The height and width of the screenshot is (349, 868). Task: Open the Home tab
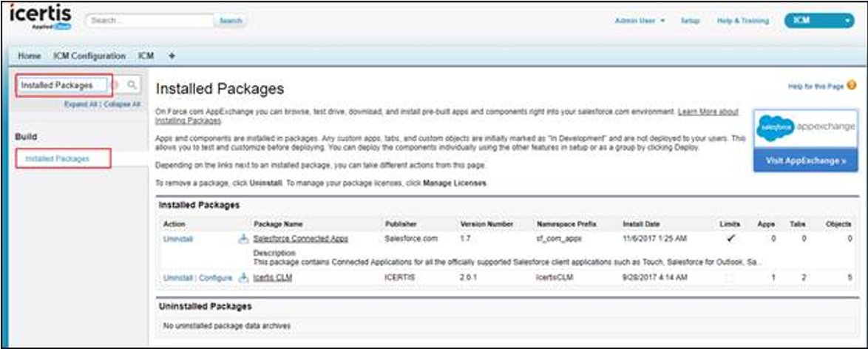tap(30, 56)
